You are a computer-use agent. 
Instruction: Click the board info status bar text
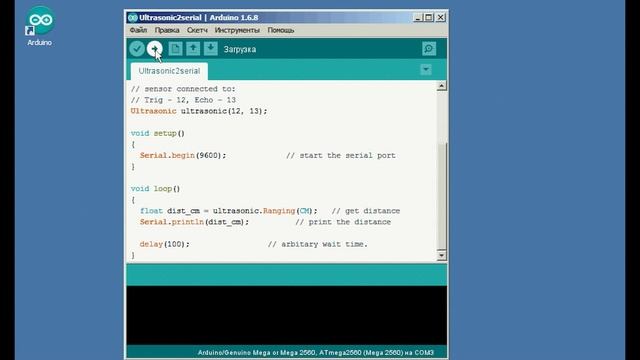pyautogui.click(x=316, y=352)
